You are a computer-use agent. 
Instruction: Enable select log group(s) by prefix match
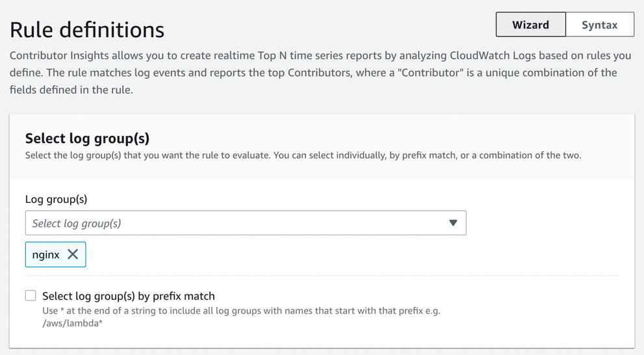31,296
